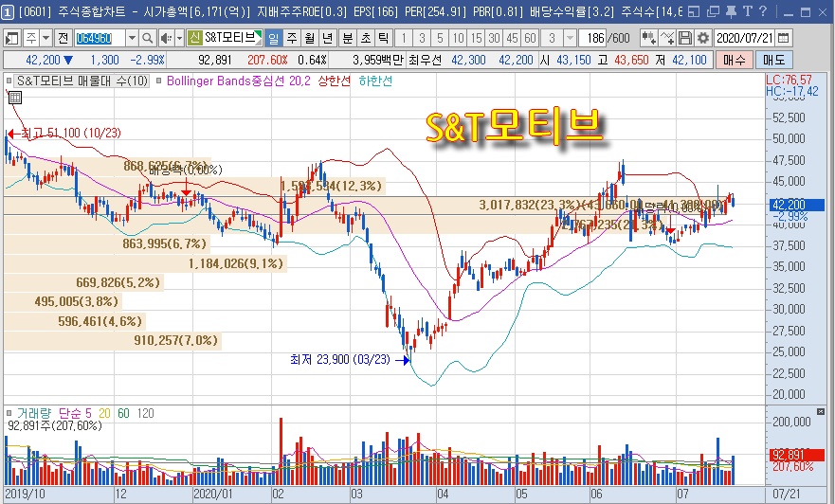This screenshot has height=504, width=835.
Task: Click the 단순 5 moving average label
Action: tap(75, 413)
